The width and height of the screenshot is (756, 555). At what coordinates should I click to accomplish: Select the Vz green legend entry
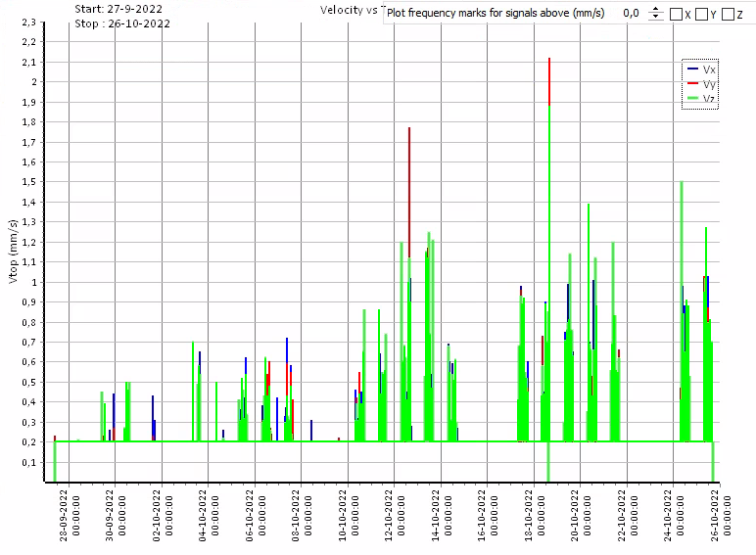[701, 98]
